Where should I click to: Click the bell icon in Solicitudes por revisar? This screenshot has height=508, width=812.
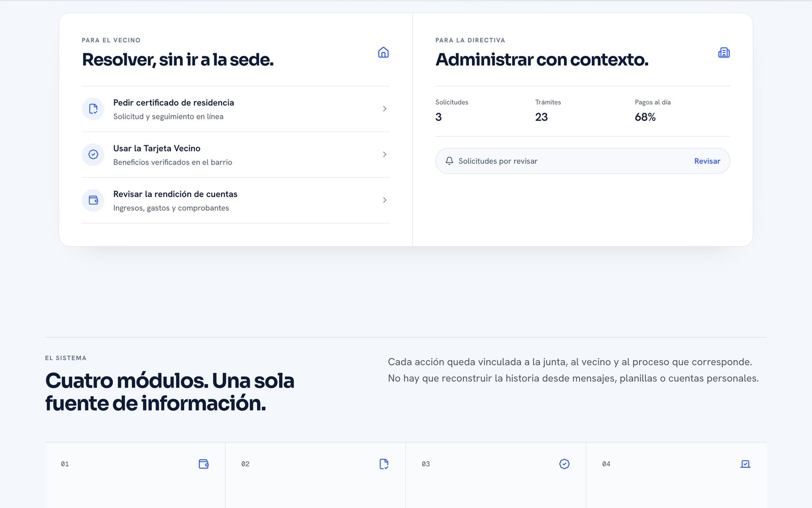[449, 161]
